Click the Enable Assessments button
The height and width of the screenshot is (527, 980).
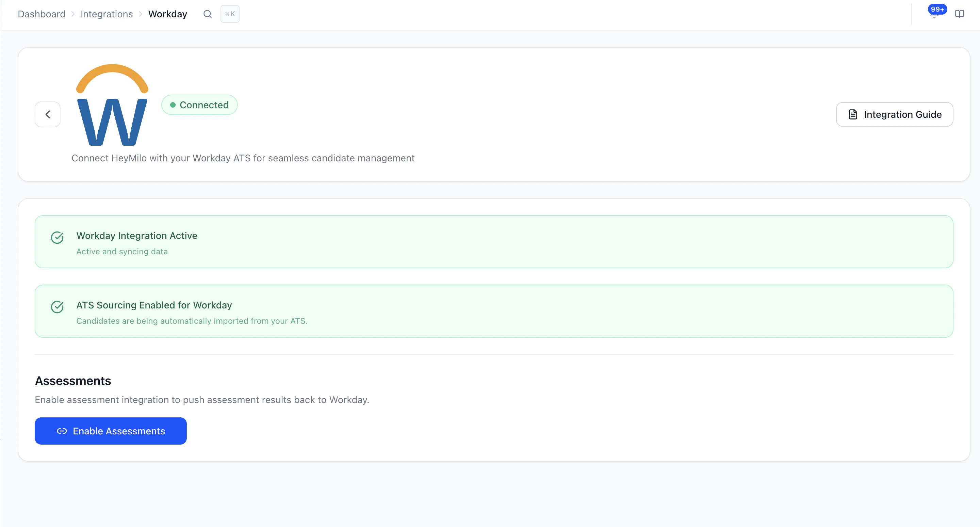(111, 431)
